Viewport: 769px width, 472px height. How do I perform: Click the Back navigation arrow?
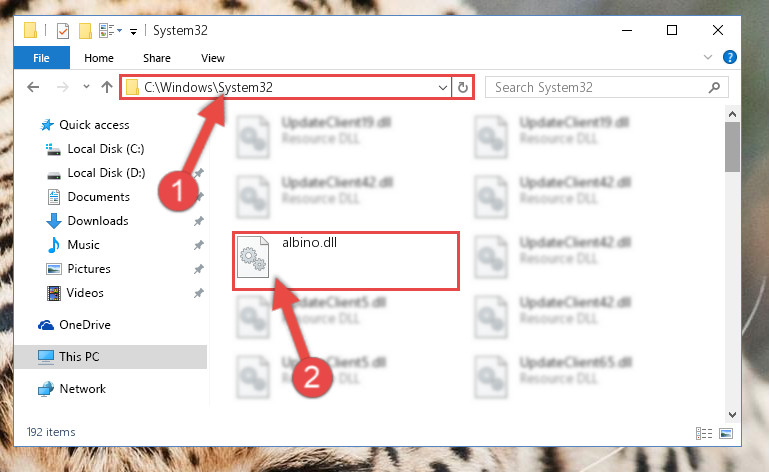point(33,87)
